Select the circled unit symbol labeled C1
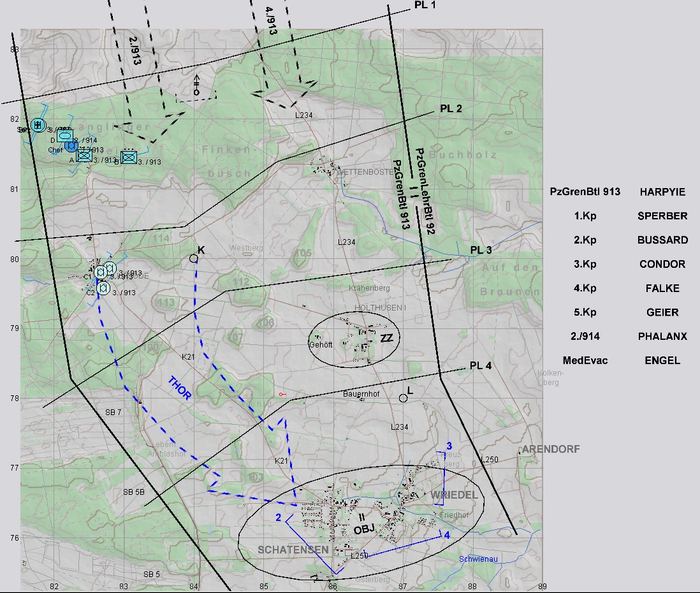Screen dimensions: 700x593 click(x=100, y=272)
